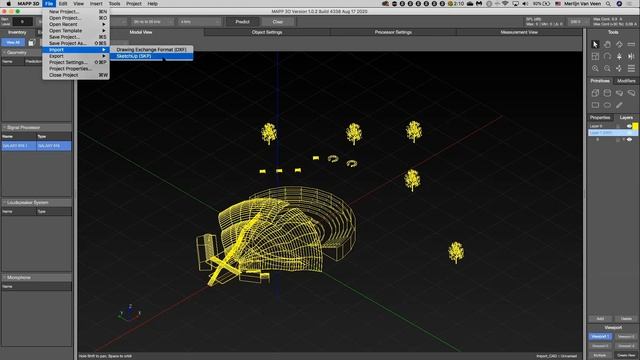Select the zoom in magnifier tool
The image size is (640, 360).
595,69
